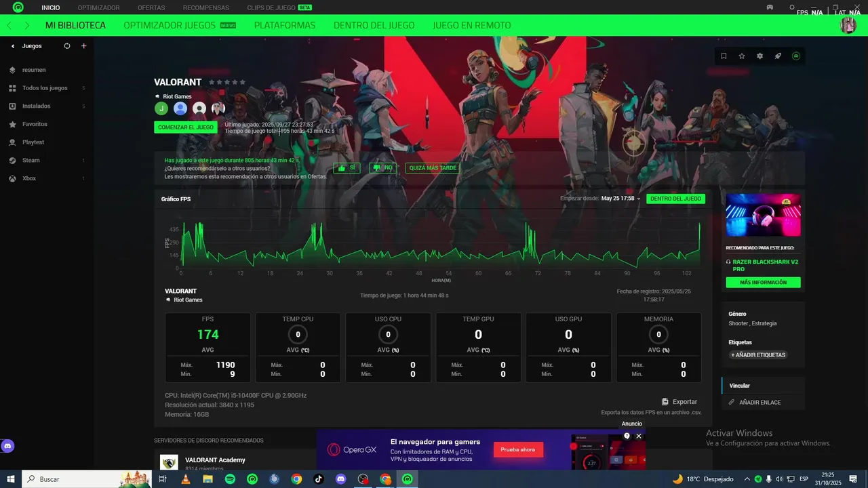The width and height of the screenshot is (868, 488).
Task: Open the Razer headset ad thumbnail
Action: pyautogui.click(x=763, y=215)
